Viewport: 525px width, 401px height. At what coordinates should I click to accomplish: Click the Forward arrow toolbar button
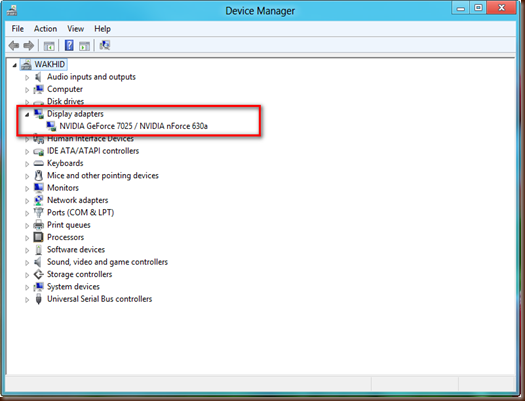[x=29, y=45]
